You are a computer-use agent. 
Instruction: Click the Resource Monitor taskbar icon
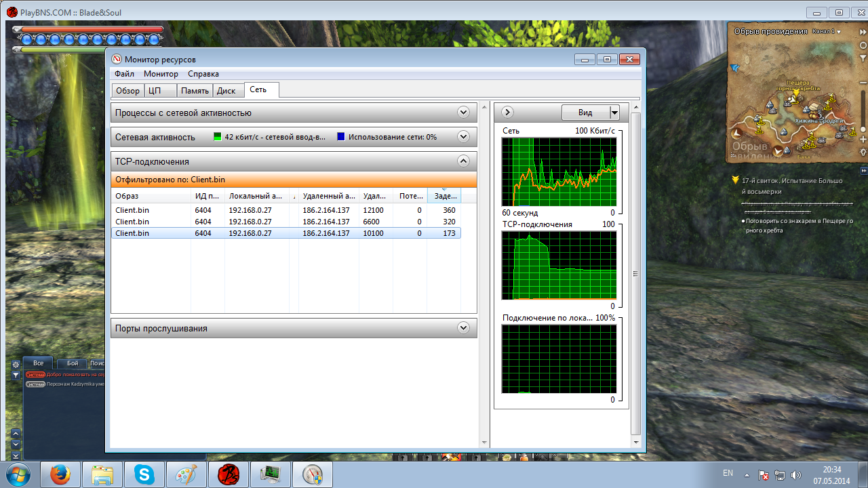pyautogui.click(x=270, y=474)
